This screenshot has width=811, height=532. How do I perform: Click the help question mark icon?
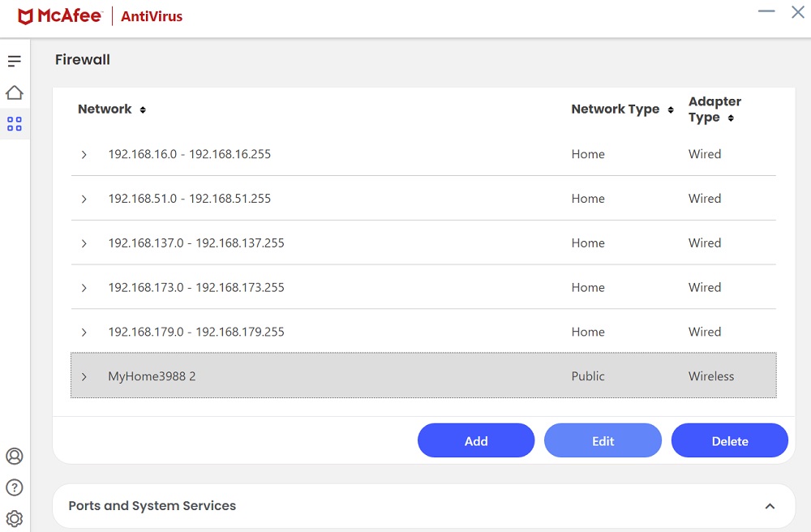pos(14,487)
